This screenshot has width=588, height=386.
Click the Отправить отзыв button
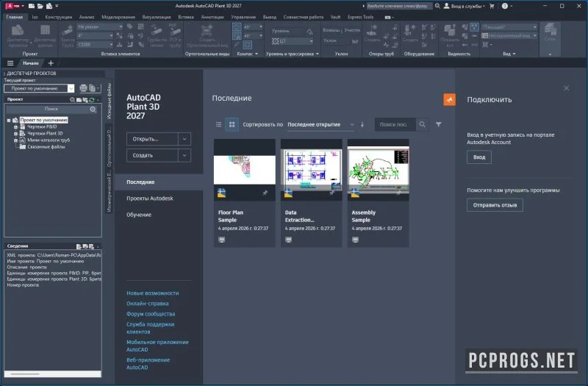(495, 205)
